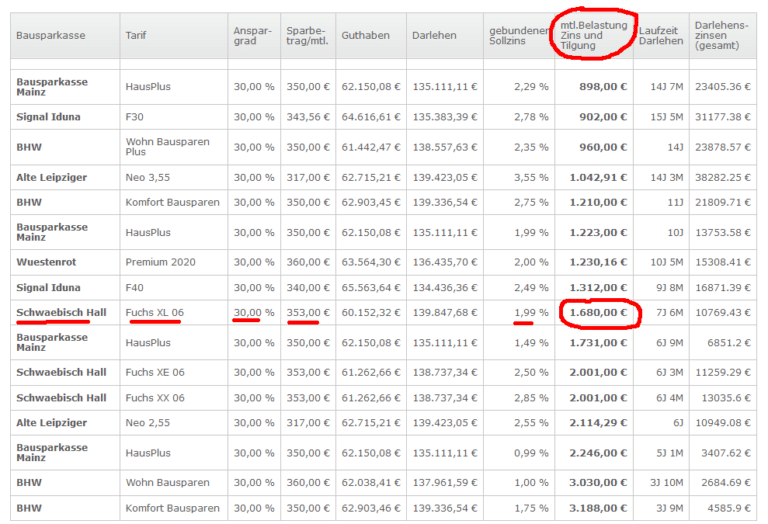Select the 135.383,39 € Darlehen cell
Viewport: 768px width, 524px height.
click(445, 117)
